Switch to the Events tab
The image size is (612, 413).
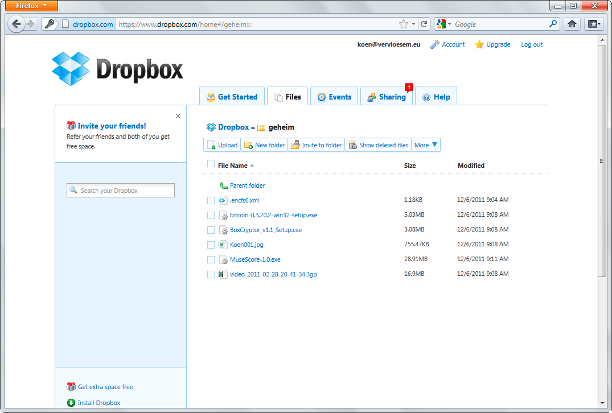(334, 96)
